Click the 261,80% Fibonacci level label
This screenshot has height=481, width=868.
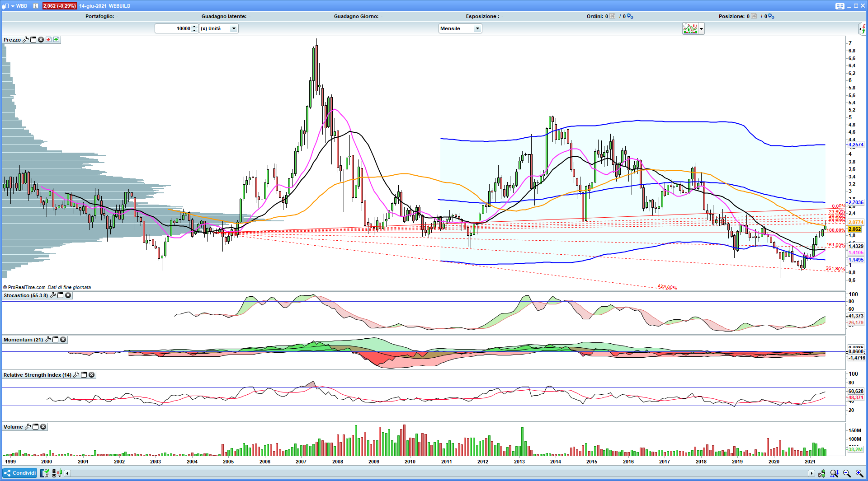coord(835,269)
